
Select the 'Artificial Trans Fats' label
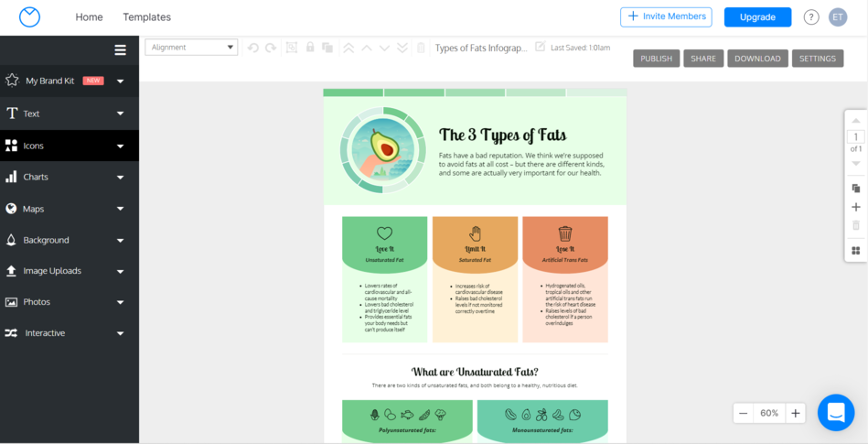click(x=565, y=259)
